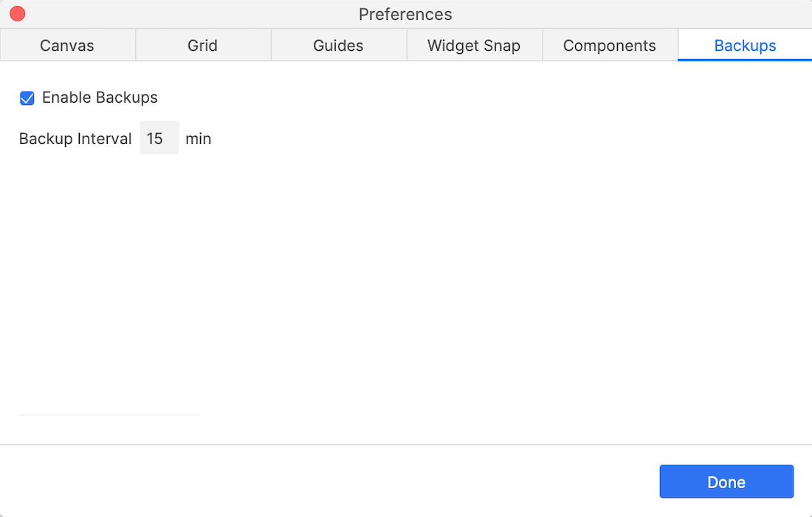Select the Backups tab
Screen dimensions: 812x517
click(744, 45)
